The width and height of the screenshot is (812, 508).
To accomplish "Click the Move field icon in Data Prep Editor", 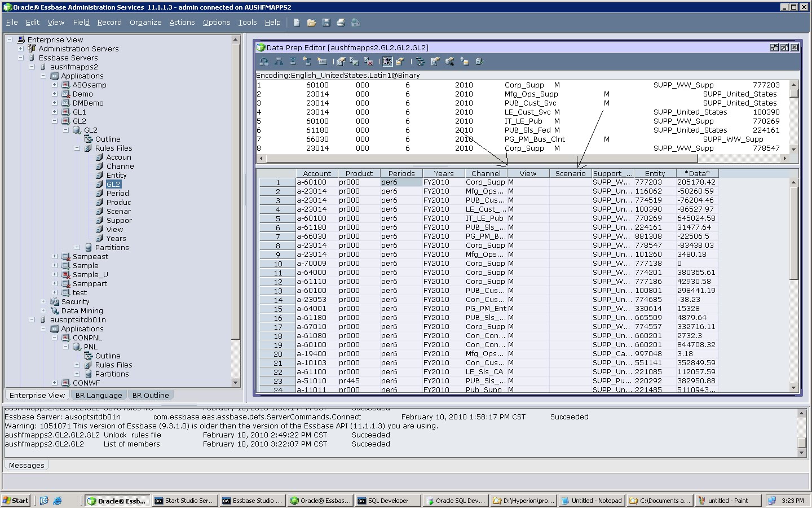I will point(264,62).
